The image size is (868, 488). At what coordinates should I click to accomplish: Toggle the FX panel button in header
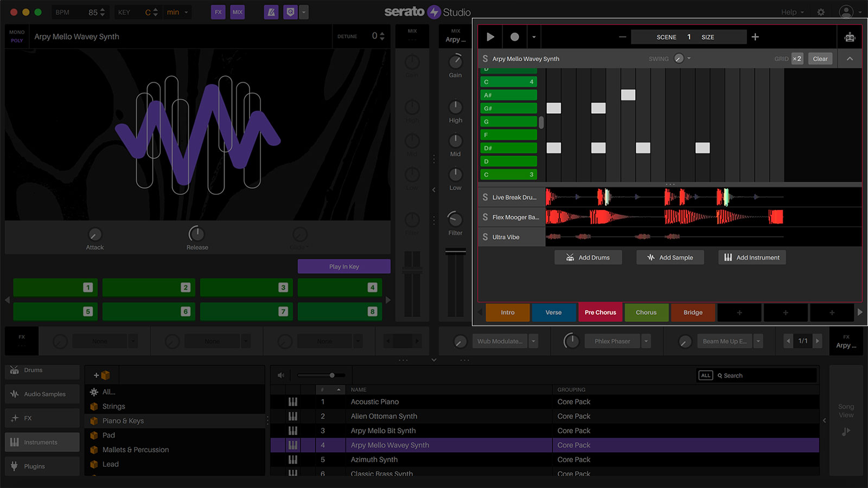pyautogui.click(x=218, y=12)
